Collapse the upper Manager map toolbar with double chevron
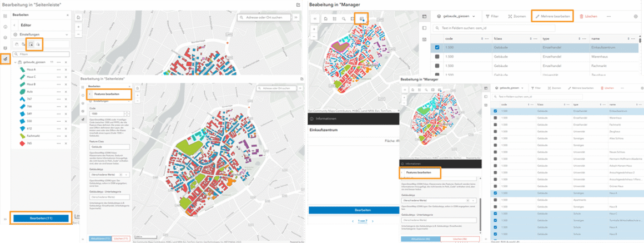The width and height of the screenshot is (644, 243). click(315, 19)
